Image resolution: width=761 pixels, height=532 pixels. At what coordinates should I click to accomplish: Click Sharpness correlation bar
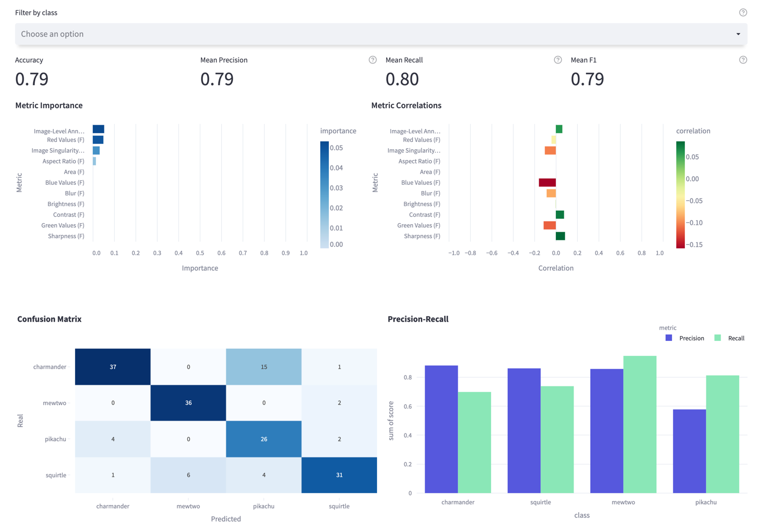pos(560,236)
